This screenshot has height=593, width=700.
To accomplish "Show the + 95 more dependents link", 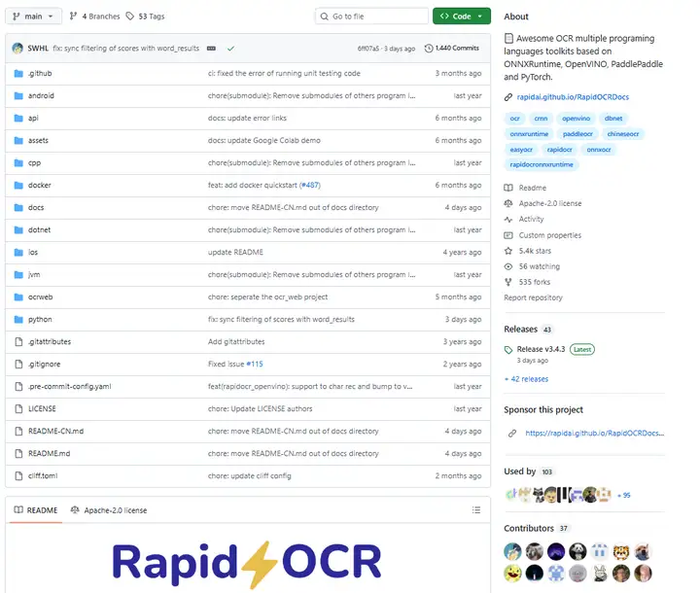I will (x=623, y=495).
